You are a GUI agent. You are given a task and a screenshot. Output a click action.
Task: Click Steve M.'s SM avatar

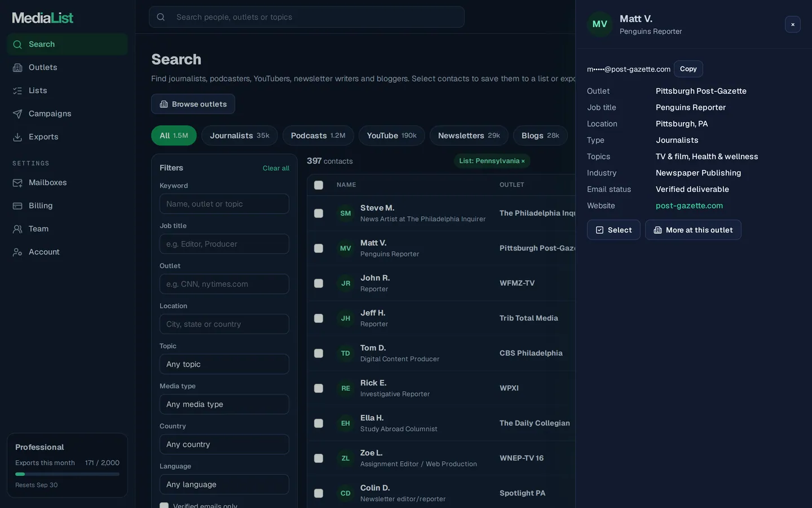pyautogui.click(x=346, y=213)
